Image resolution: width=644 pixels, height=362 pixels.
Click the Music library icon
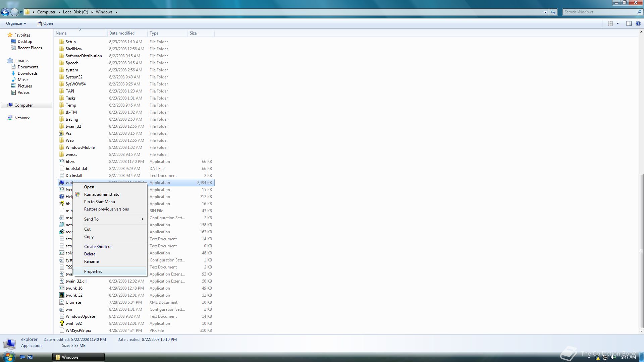pos(13,80)
